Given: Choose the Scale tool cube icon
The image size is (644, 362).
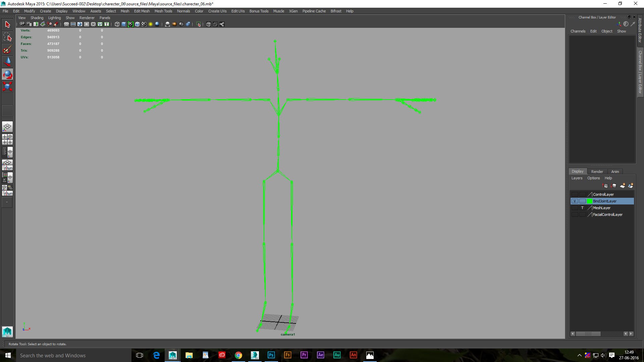Looking at the screenshot, I should click(7, 86).
